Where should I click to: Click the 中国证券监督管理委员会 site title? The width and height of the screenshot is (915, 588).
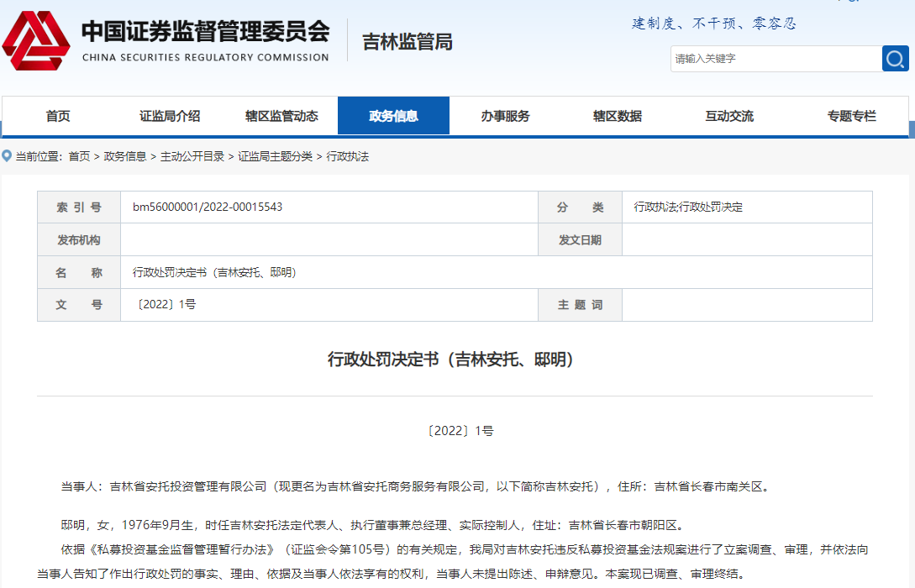click(x=205, y=33)
